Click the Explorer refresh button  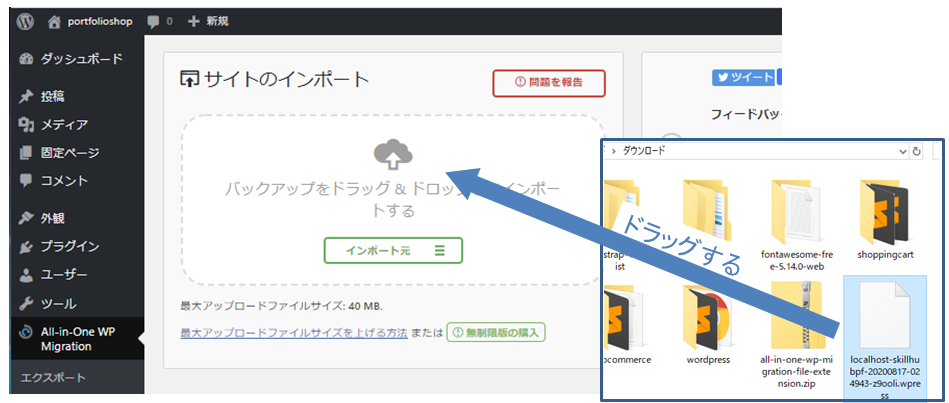tap(916, 151)
